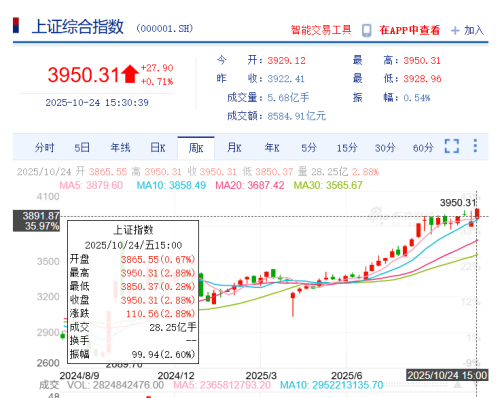This screenshot has width=500, height=398.
Task: Click the 2025/10/24 15:00 time marker
Action: 447,375
